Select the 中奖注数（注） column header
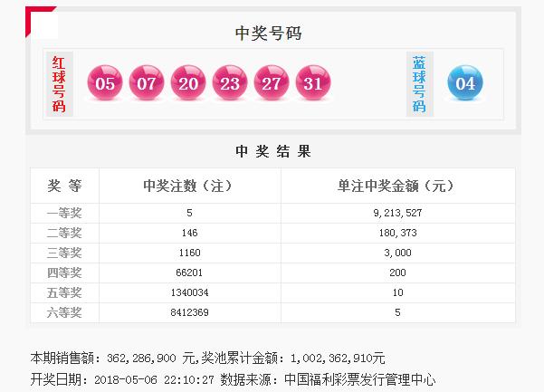544x392 pixels. (x=189, y=186)
